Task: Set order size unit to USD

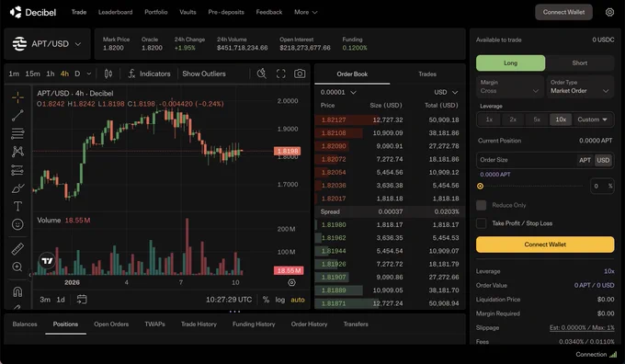Action: 603,160
